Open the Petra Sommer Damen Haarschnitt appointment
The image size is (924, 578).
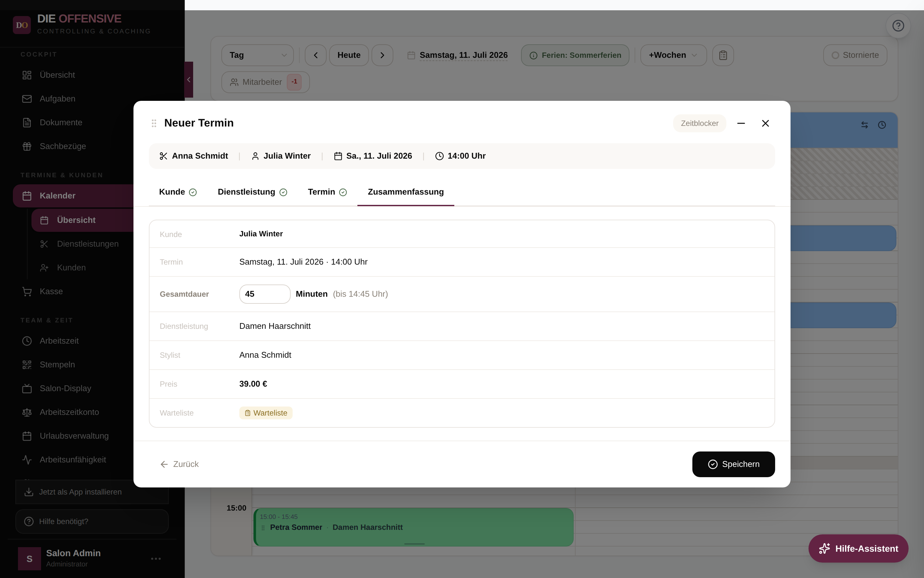[x=414, y=527]
